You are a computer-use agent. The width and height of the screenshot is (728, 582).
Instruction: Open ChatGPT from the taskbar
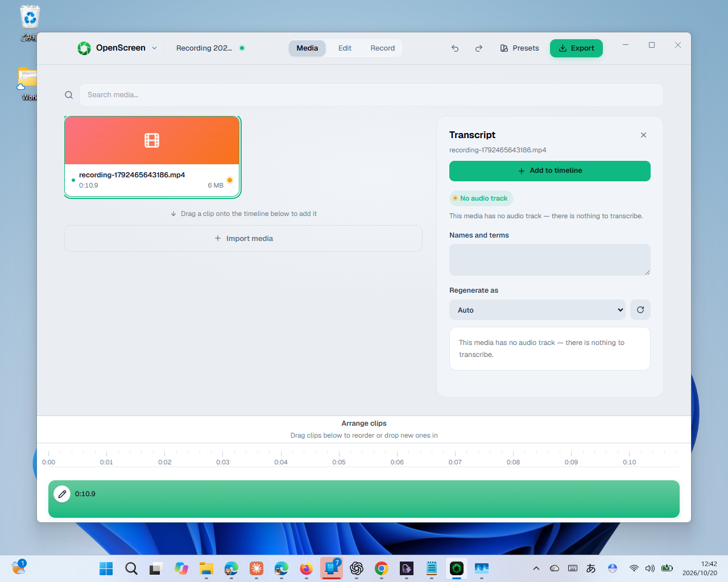(x=357, y=568)
